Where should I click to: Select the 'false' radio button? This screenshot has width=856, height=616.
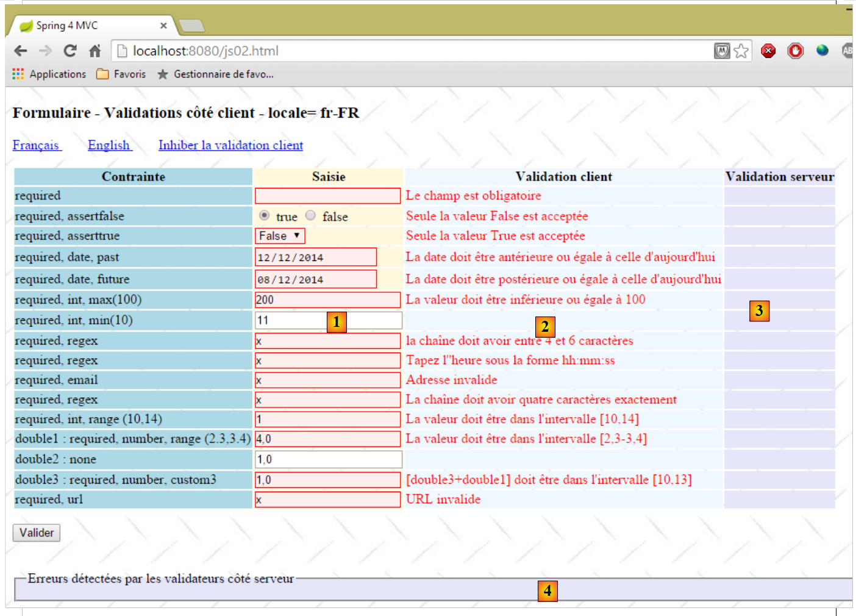tap(311, 215)
